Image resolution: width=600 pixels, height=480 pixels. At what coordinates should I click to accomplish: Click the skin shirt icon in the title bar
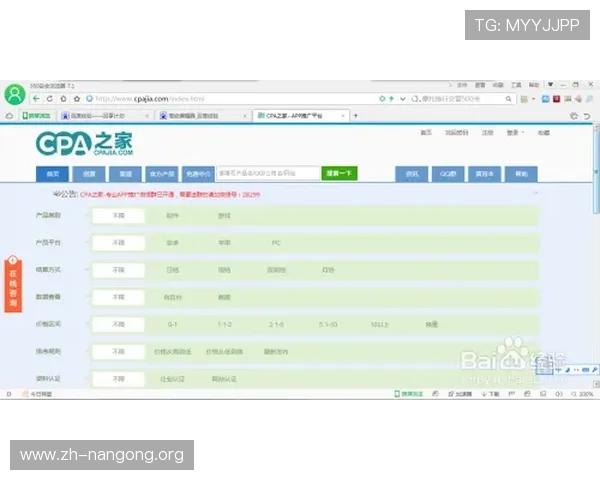551,85
